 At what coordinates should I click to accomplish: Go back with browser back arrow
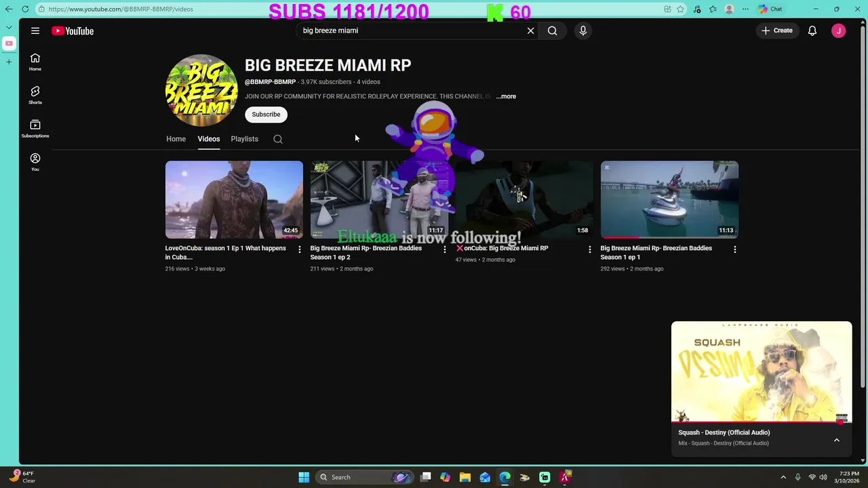pos(8,9)
